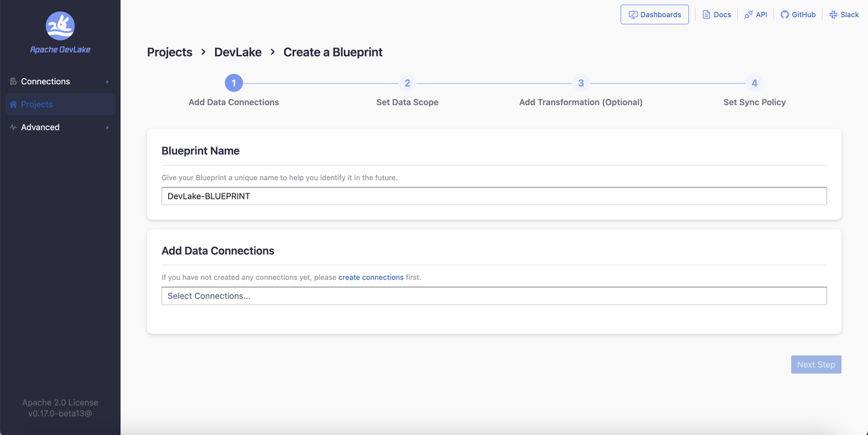Jump to step 4 Set Sync Policy
Screen dimensions: 868x435
point(754,83)
